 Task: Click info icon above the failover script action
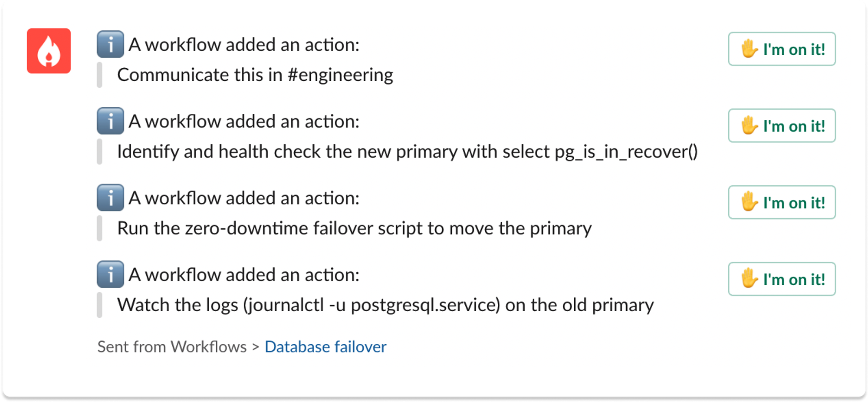coord(110,198)
